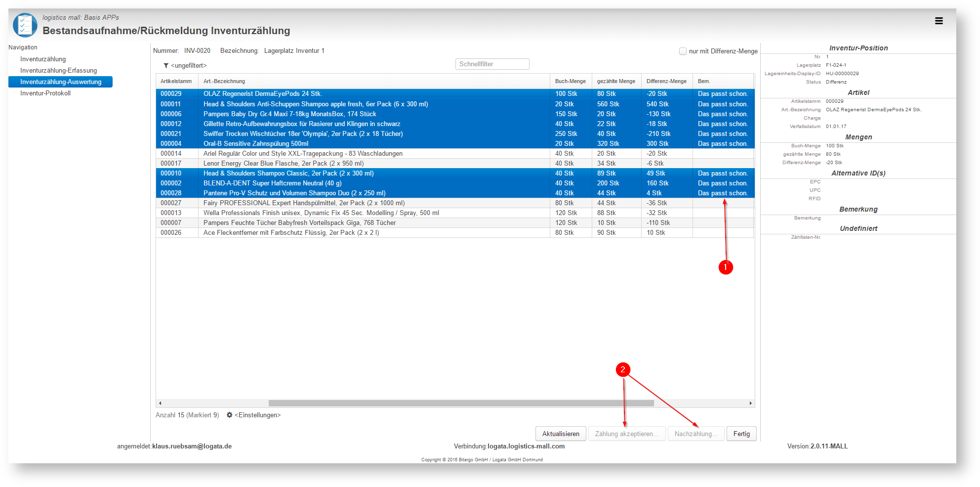Image resolution: width=980 pixels, height=487 pixels.
Task: Open the hamburger menu icon
Action: click(x=939, y=21)
